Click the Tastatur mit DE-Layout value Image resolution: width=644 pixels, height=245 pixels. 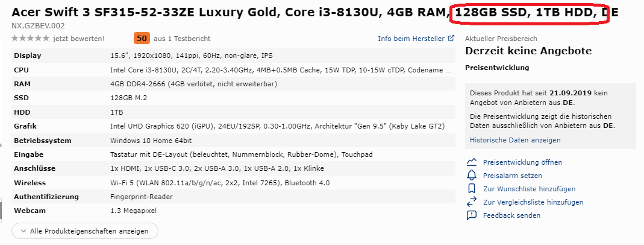pyautogui.click(x=242, y=154)
